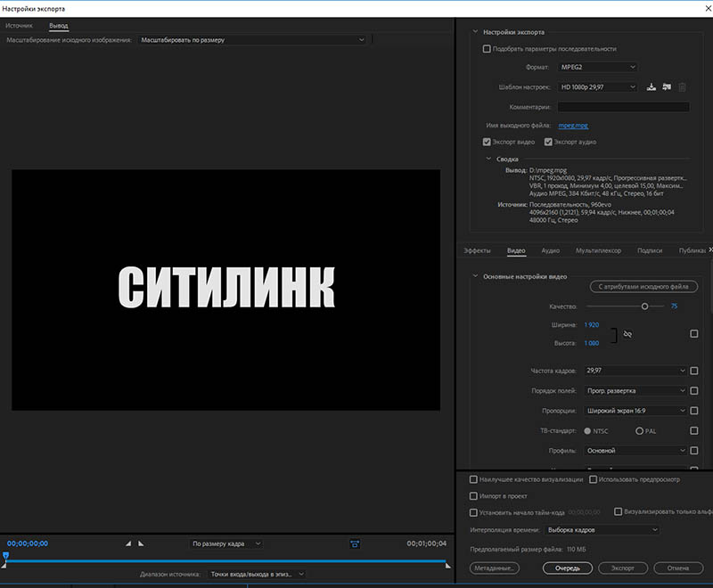Click the Export button

[x=622, y=568]
